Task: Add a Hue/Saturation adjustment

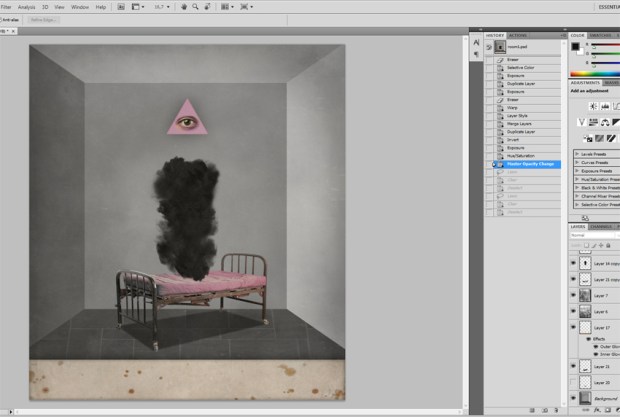Action: [593, 122]
